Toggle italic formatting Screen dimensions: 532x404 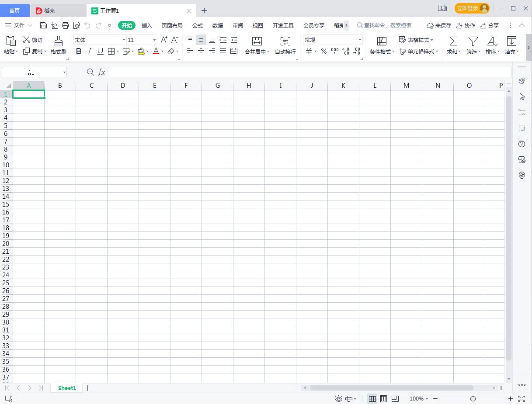coord(89,51)
